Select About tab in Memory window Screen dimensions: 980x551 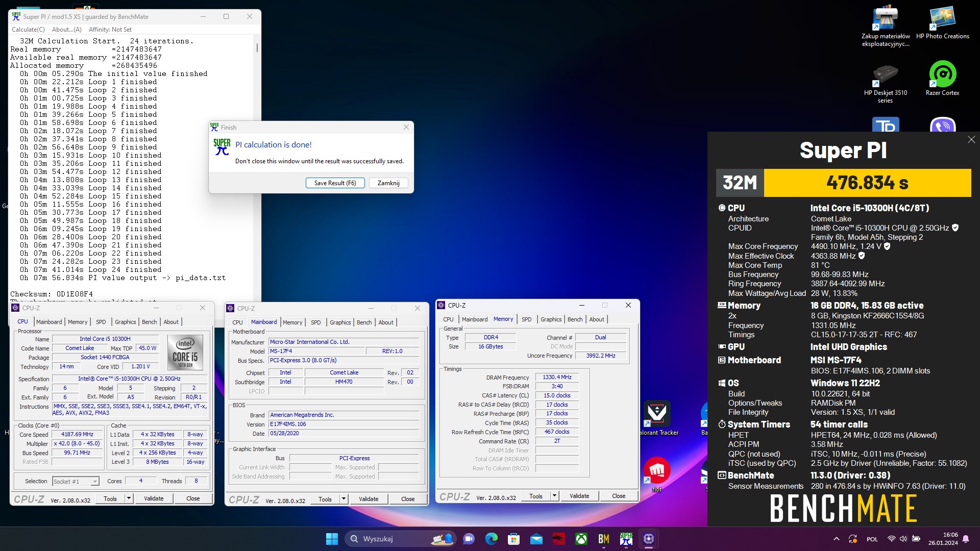(x=597, y=319)
